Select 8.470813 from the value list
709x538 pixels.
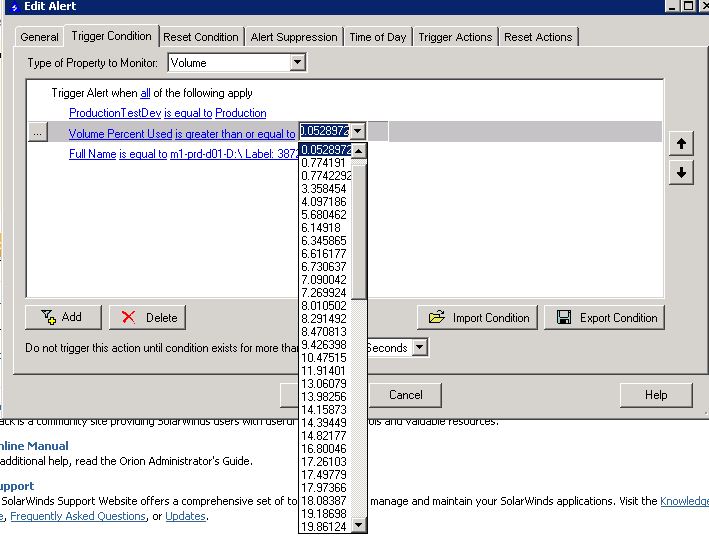[x=326, y=332]
